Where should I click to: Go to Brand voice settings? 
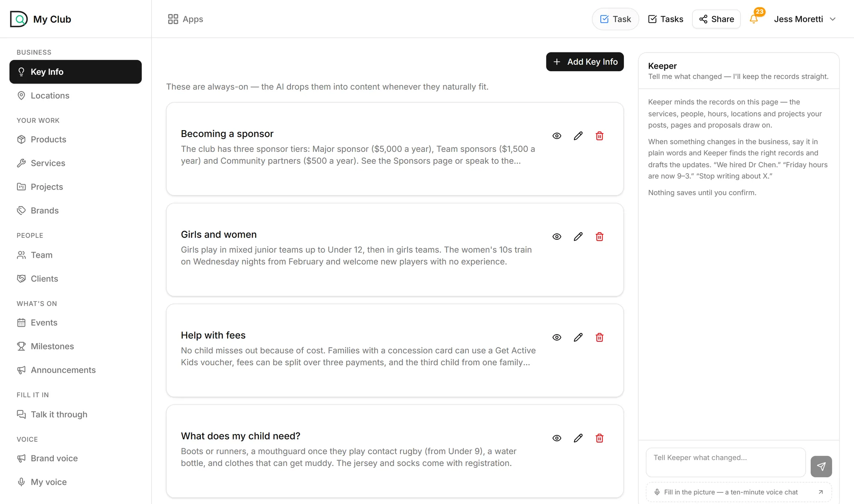pyautogui.click(x=76, y=458)
